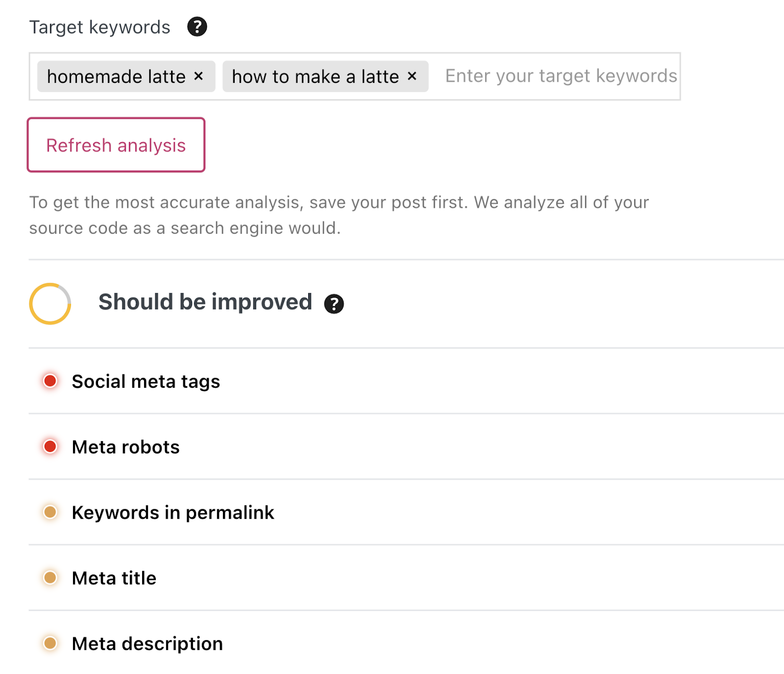Expand the Meta robots section
This screenshot has width=784, height=674.
pyautogui.click(x=125, y=447)
